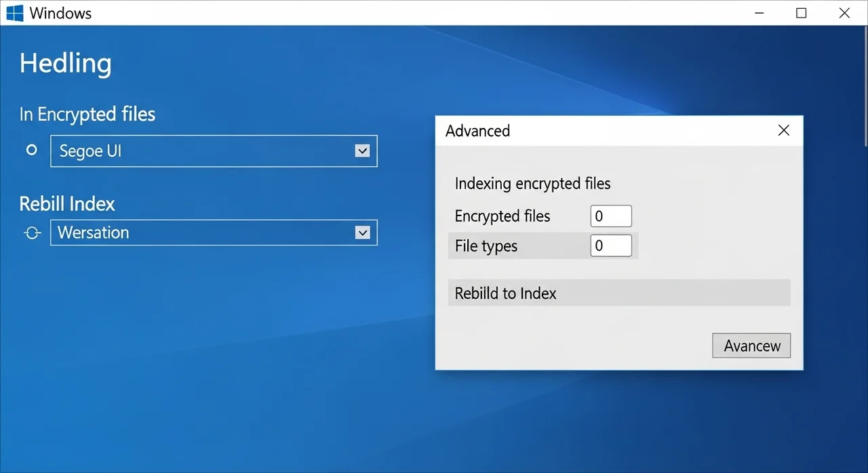Close the main Windows window
The height and width of the screenshot is (473, 868).
tap(844, 13)
